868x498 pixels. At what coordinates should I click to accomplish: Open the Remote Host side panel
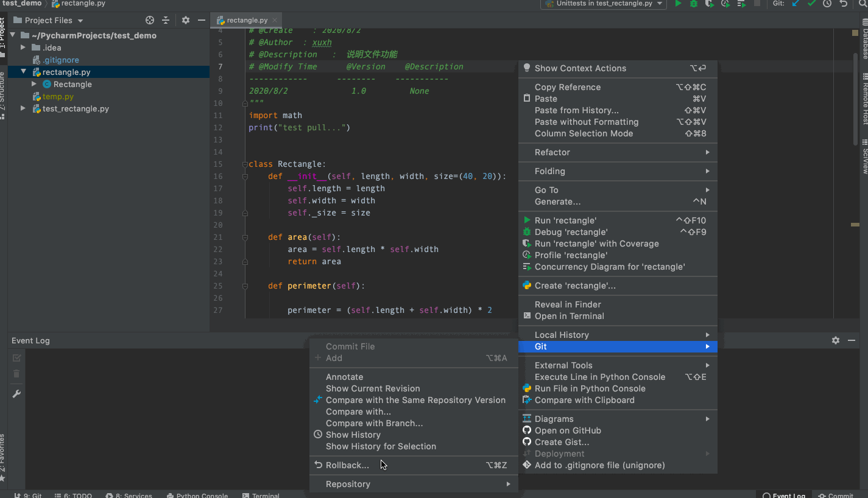864,99
